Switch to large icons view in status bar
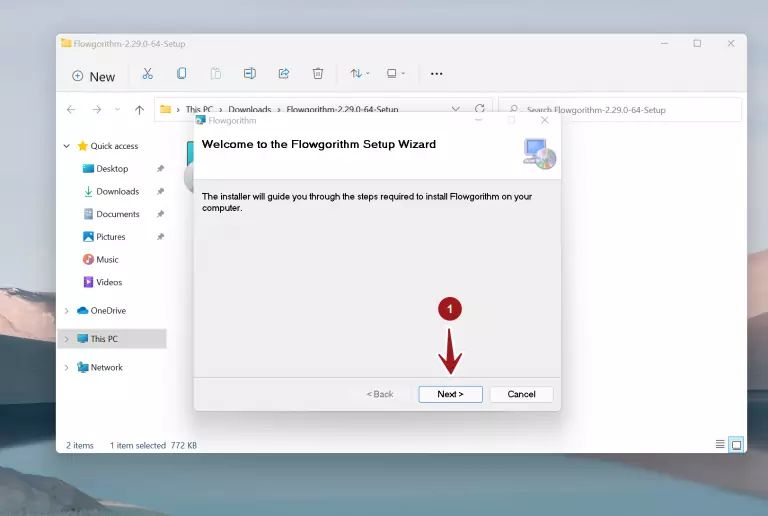The image size is (768, 516). pos(736,445)
